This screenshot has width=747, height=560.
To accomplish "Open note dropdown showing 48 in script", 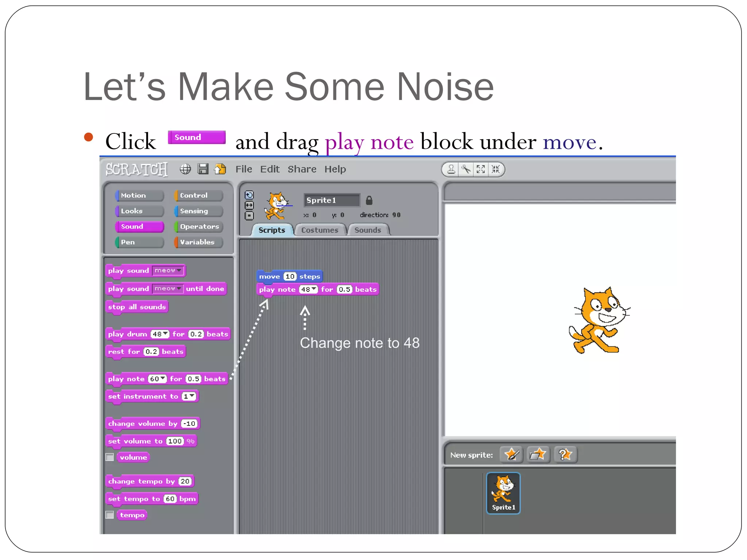I will click(x=313, y=289).
